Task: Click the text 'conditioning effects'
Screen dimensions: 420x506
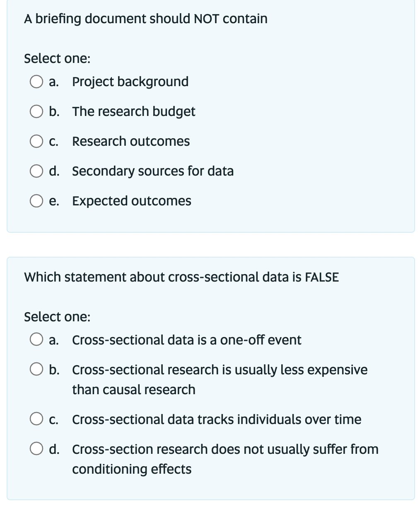Action: (x=132, y=469)
